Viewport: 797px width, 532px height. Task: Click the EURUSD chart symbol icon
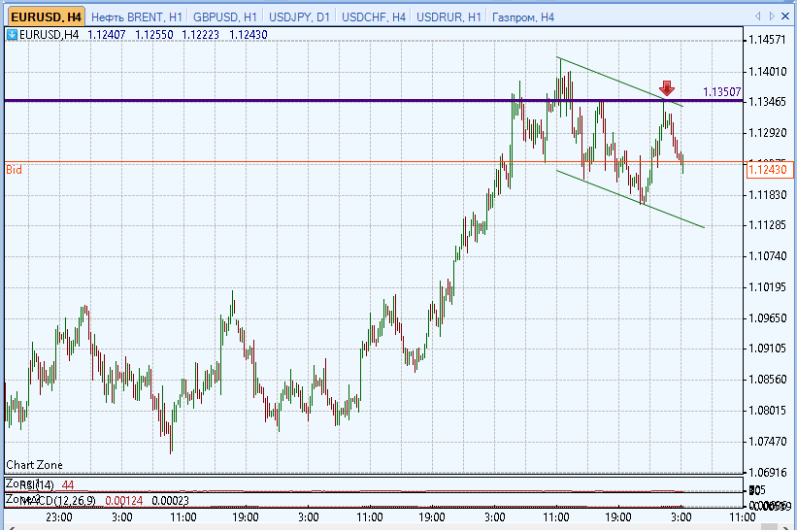pos(12,35)
